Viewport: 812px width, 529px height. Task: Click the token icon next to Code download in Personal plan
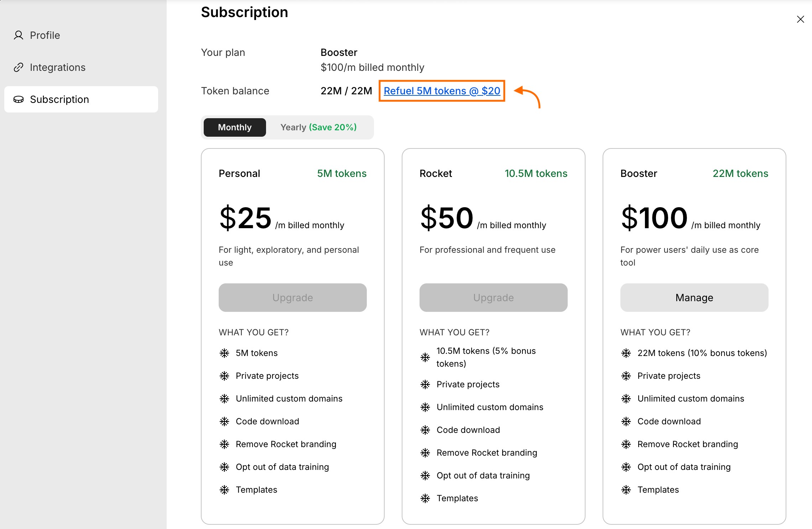224,421
